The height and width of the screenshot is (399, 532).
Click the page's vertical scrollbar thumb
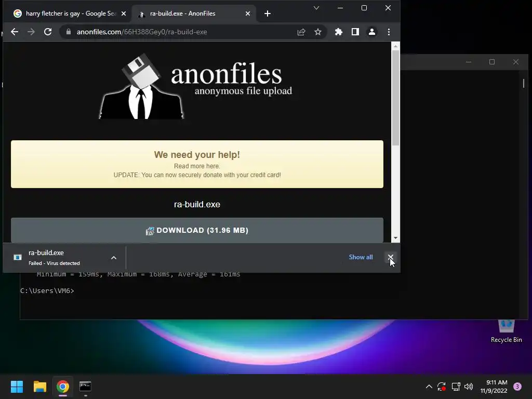[395, 98]
